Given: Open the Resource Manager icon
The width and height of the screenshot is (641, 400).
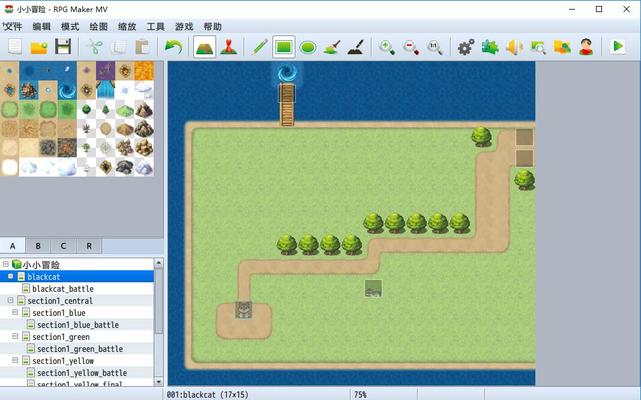Looking at the screenshot, I should pyautogui.click(x=562, y=47).
